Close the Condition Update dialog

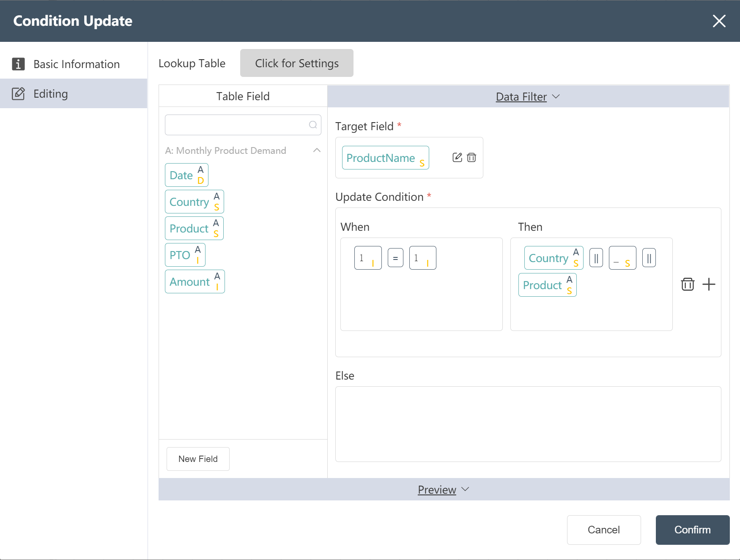click(719, 21)
